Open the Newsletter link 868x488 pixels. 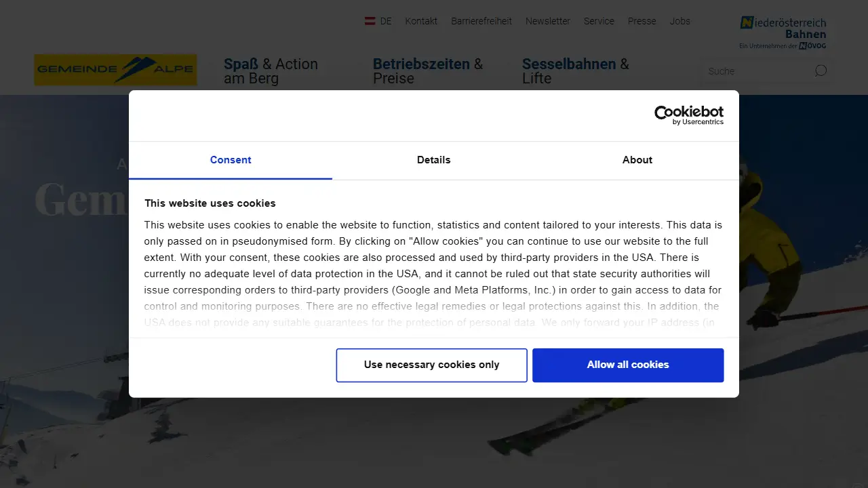point(548,21)
